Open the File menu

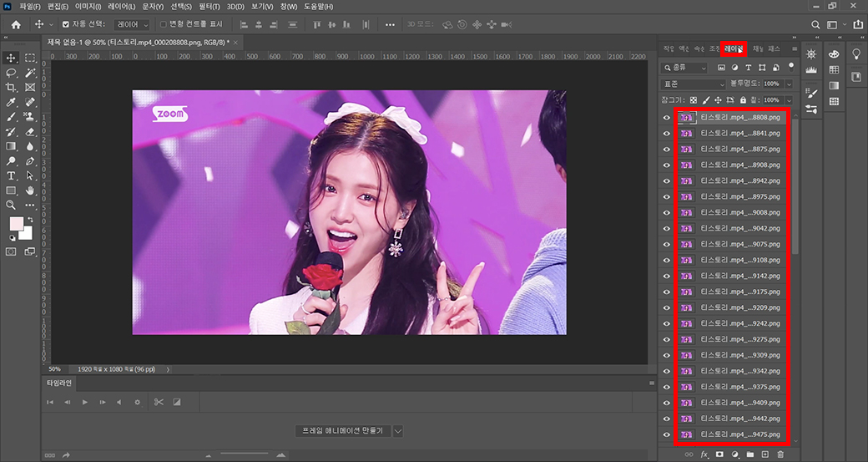click(x=30, y=7)
